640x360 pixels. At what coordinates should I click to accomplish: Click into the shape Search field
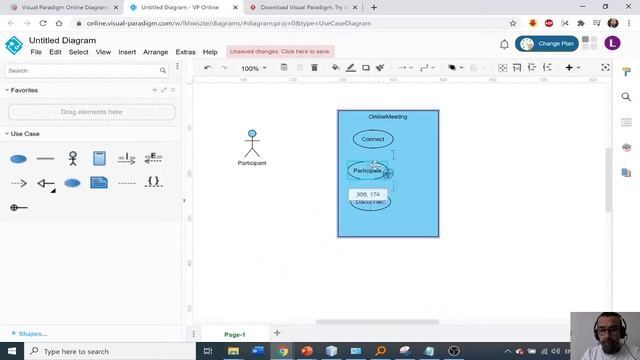click(x=87, y=71)
